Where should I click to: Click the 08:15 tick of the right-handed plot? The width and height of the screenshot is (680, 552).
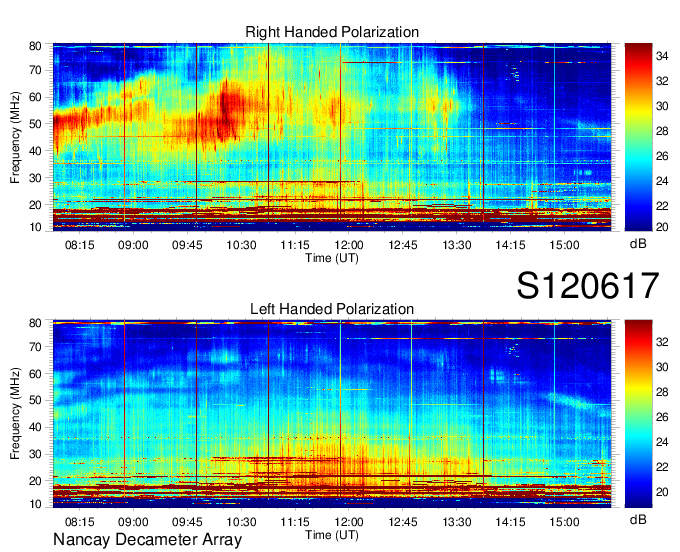coord(79,245)
